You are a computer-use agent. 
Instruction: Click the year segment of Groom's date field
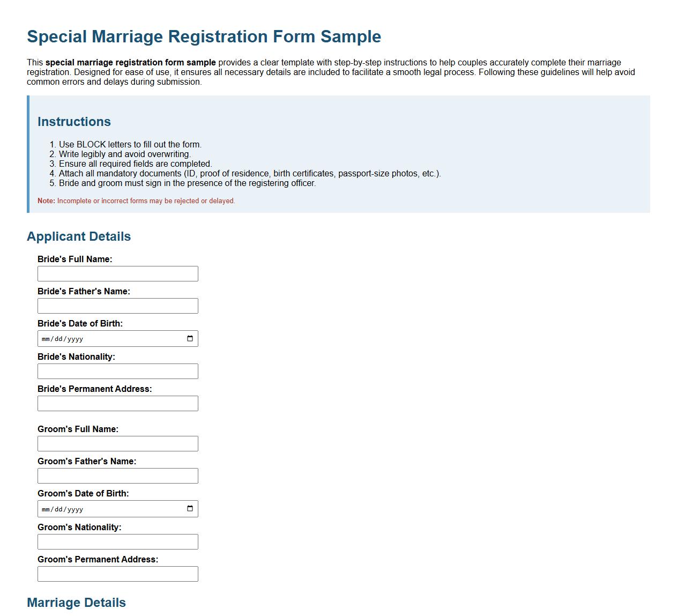click(74, 508)
